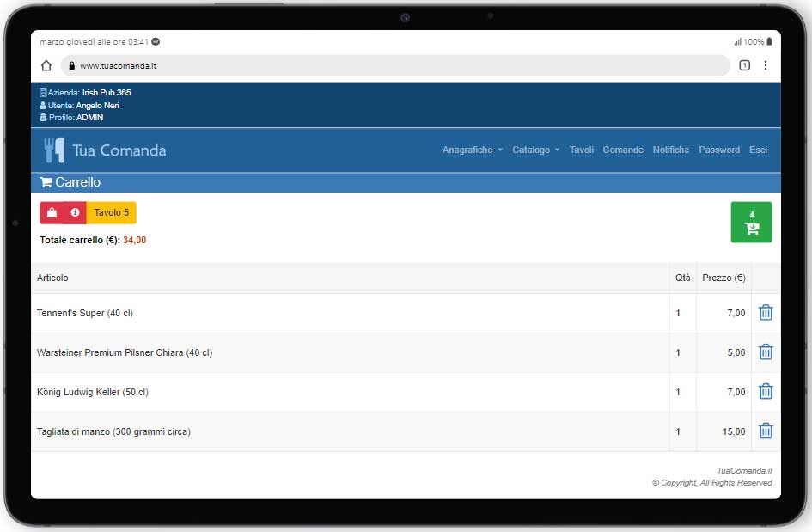The height and width of the screenshot is (532, 812).
Task: Open the Tavoli menu item
Action: click(582, 150)
